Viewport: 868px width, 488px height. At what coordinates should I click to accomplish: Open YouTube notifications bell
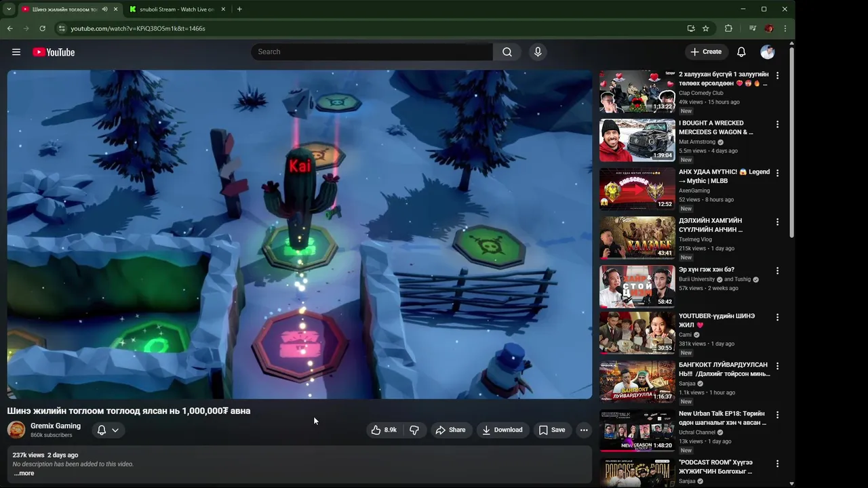click(741, 52)
